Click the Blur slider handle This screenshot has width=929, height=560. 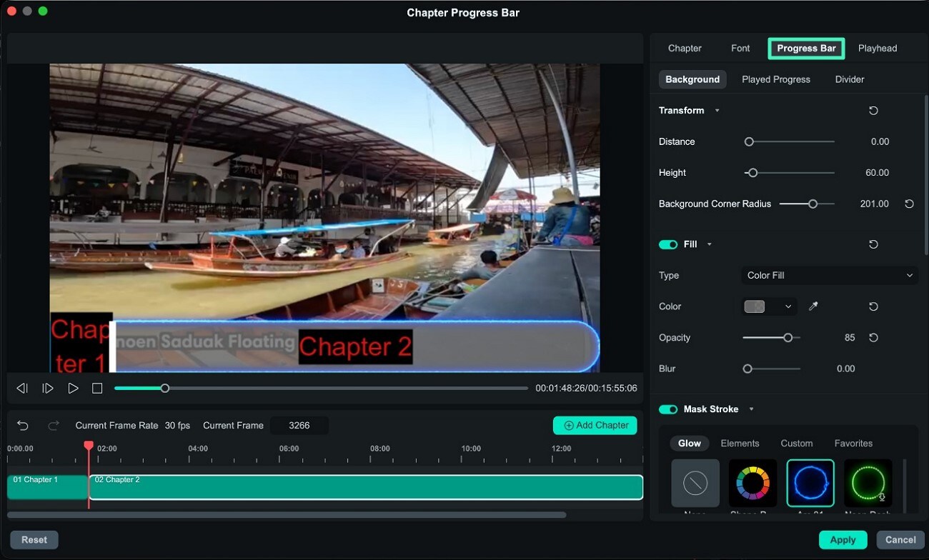point(747,369)
